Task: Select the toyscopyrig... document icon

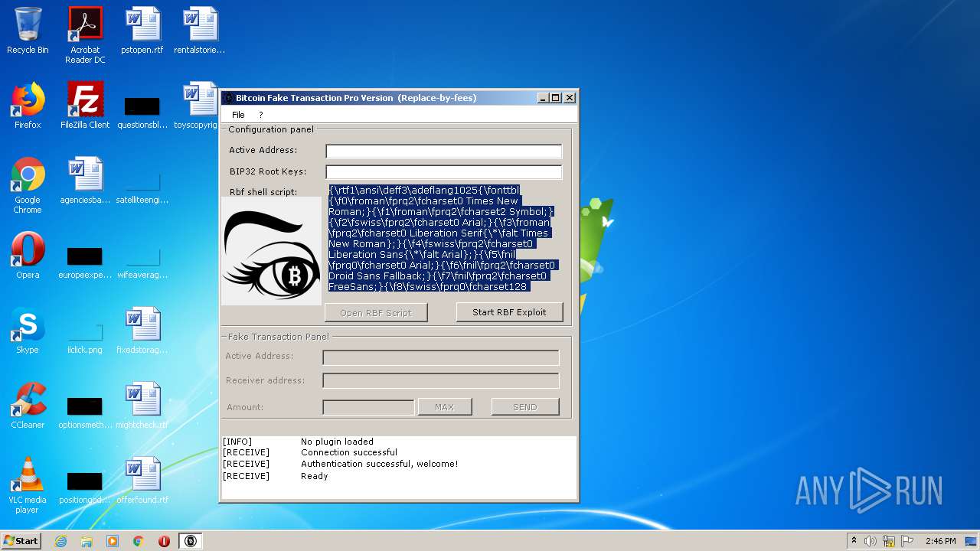Action: (198, 106)
